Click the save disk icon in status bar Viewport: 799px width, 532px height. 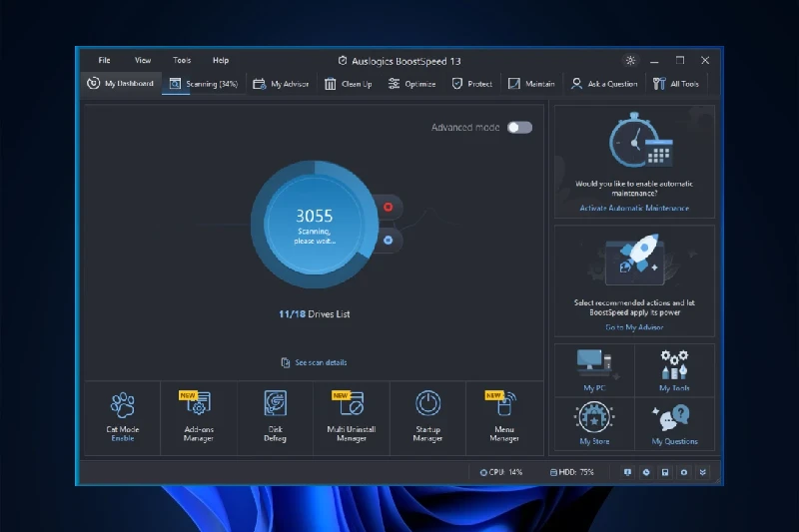pyautogui.click(x=665, y=472)
